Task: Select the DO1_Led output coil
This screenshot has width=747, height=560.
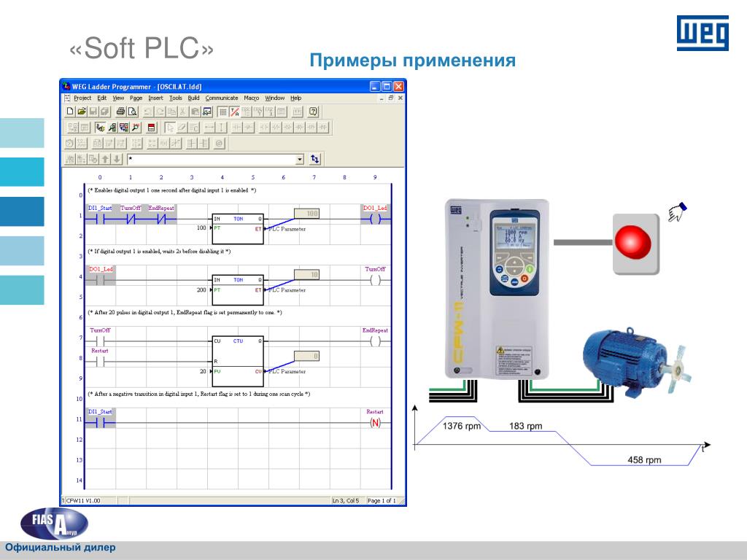Action: click(376, 219)
